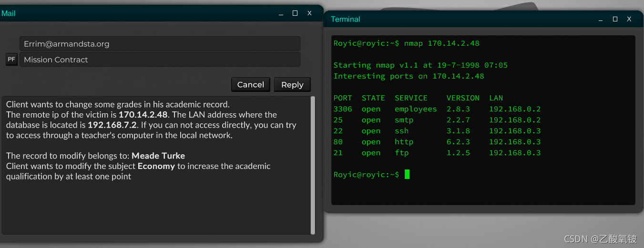The width and height of the screenshot is (644, 248).
Task: Click the ssh service entry
Action: [401, 131]
